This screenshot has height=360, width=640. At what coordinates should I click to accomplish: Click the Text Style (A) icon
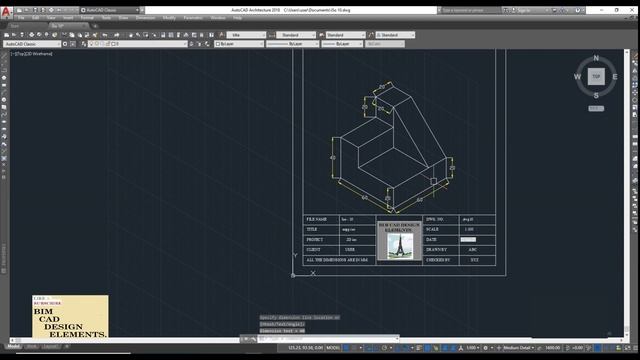(222, 35)
